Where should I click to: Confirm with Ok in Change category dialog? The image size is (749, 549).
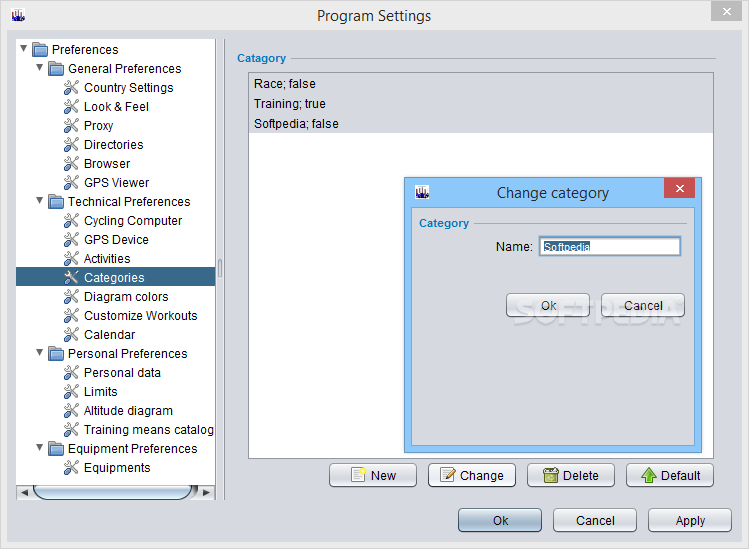pyautogui.click(x=548, y=305)
